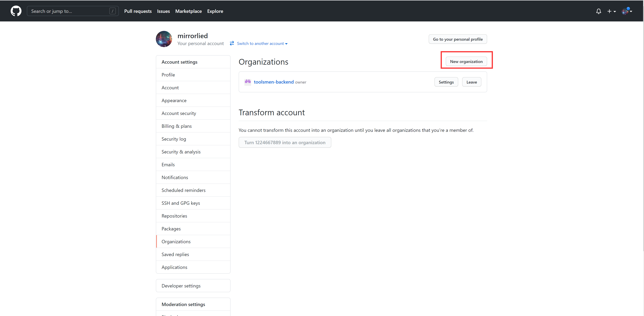The image size is (644, 316).
Task: Focus the Search or jump to field
Action: tap(69, 11)
